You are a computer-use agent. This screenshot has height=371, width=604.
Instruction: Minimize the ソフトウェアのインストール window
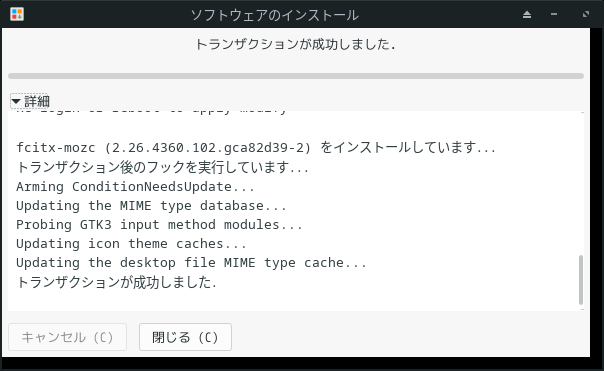tap(554, 14)
